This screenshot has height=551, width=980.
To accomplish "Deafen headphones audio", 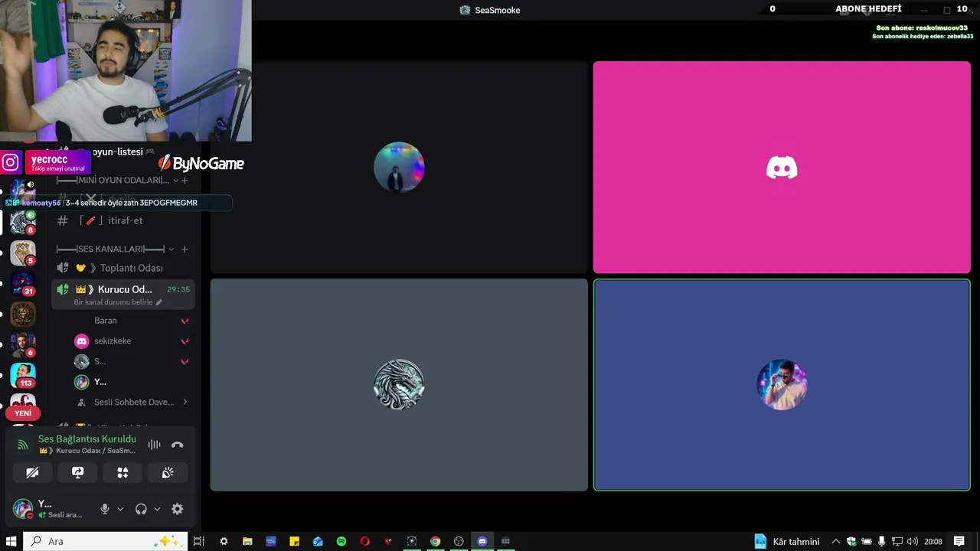I will pyautogui.click(x=141, y=509).
